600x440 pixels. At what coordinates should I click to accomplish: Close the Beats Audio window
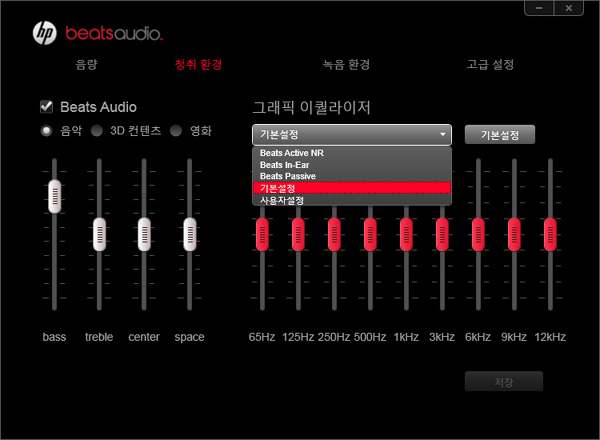[569, 8]
